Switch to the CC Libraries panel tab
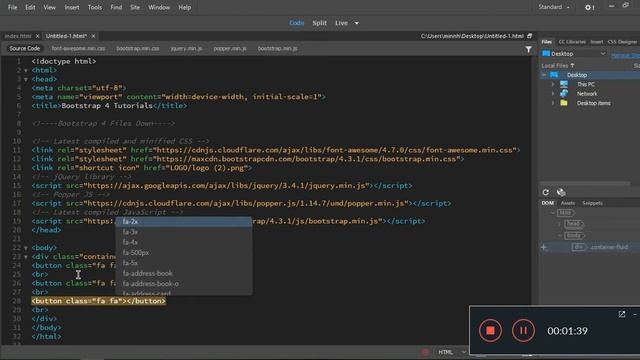Screen dimensions: 640x360 572,42
